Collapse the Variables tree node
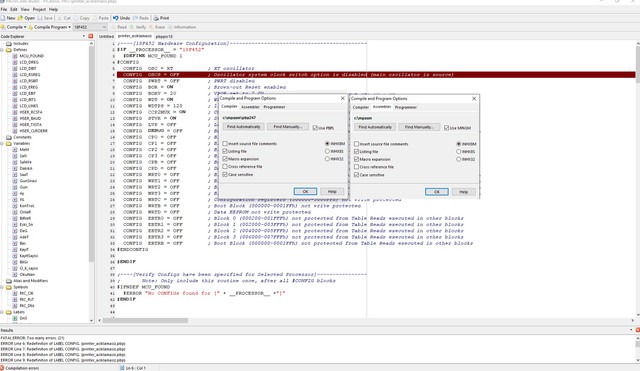Screen dimensions: 640x371 point(2,143)
